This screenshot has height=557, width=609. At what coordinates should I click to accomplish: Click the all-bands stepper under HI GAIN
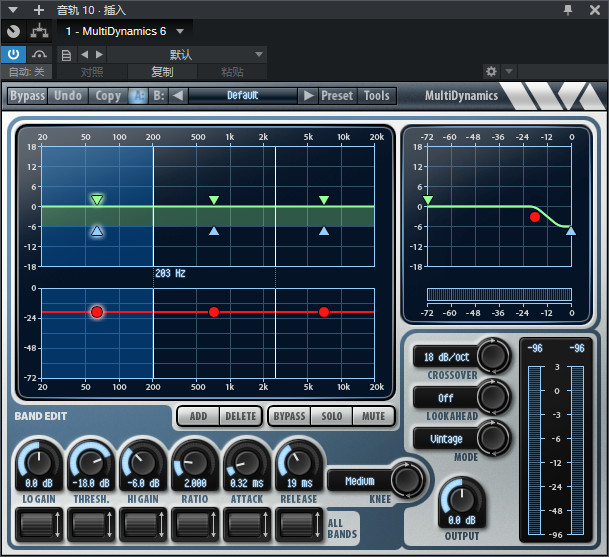(143, 524)
